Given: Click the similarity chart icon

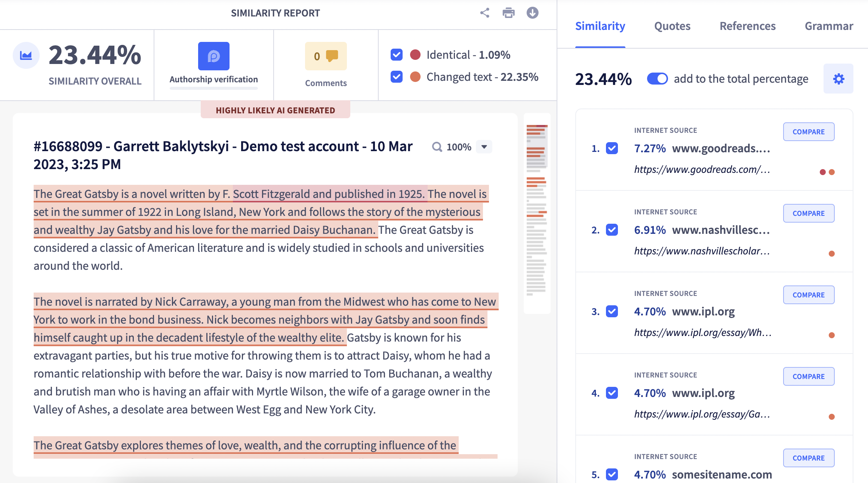Looking at the screenshot, I should (x=25, y=55).
